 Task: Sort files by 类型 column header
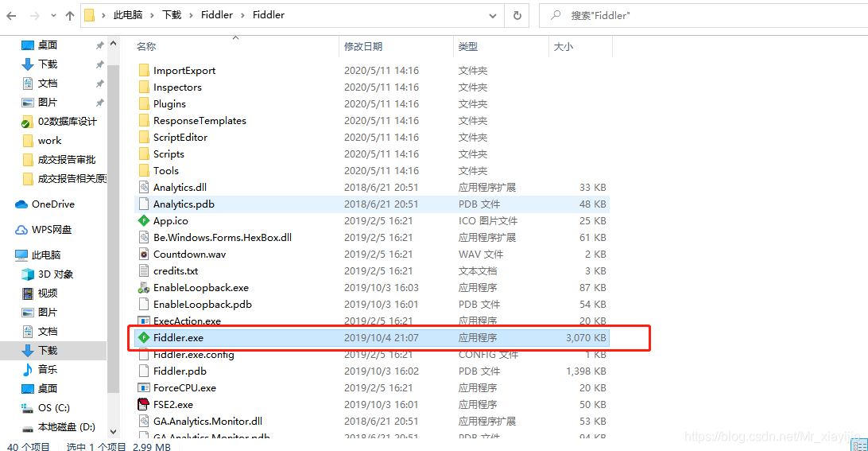[467, 47]
